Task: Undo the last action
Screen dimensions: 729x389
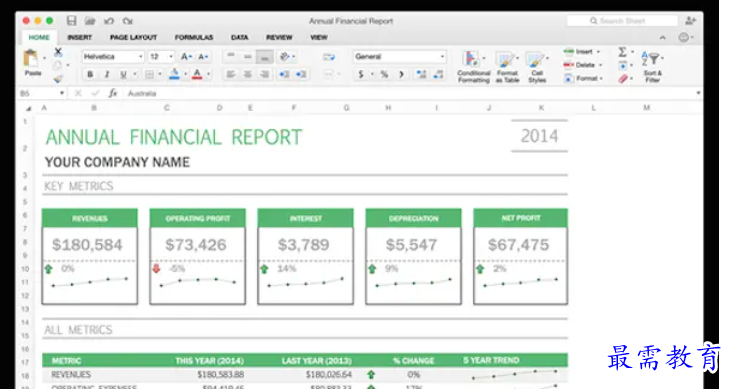Action: click(x=109, y=21)
